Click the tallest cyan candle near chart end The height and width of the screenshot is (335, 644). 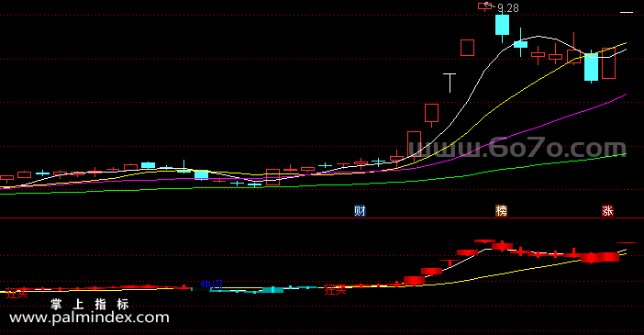point(592,67)
